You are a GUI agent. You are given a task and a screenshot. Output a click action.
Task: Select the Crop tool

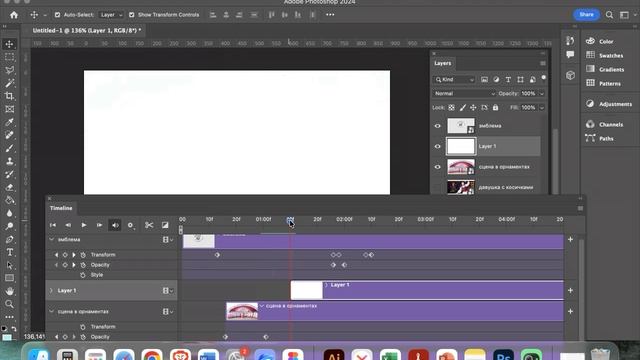(x=9, y=96)
